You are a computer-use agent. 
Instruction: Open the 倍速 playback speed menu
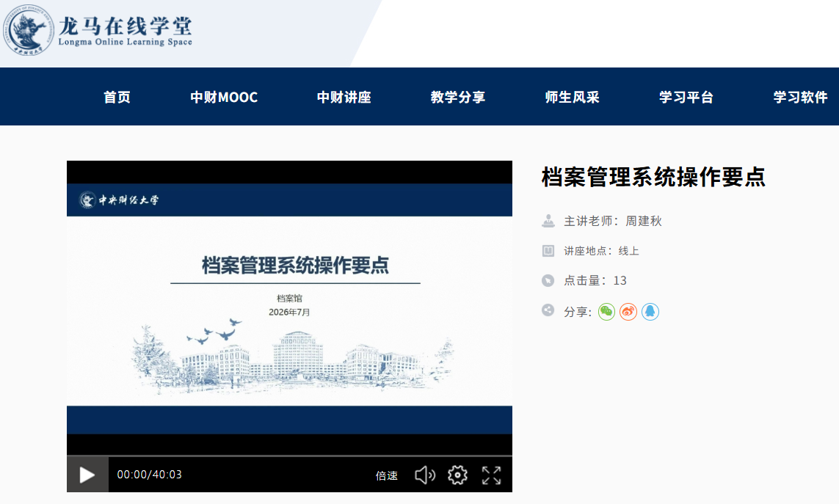coord(386,475)
